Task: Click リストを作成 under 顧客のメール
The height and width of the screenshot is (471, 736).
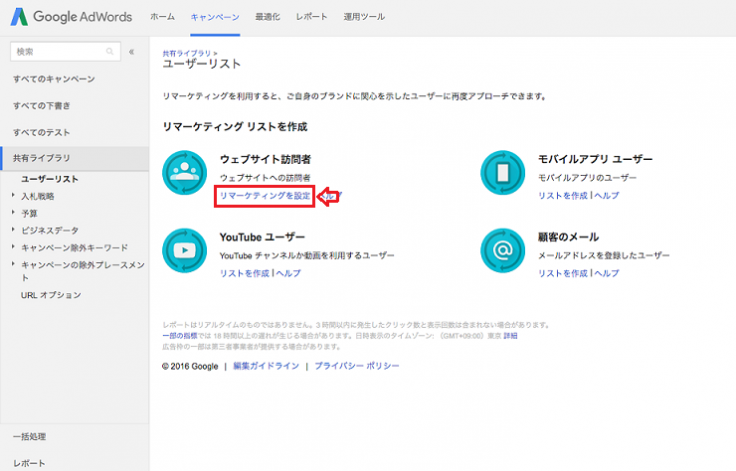Action: tap(563, 273)
